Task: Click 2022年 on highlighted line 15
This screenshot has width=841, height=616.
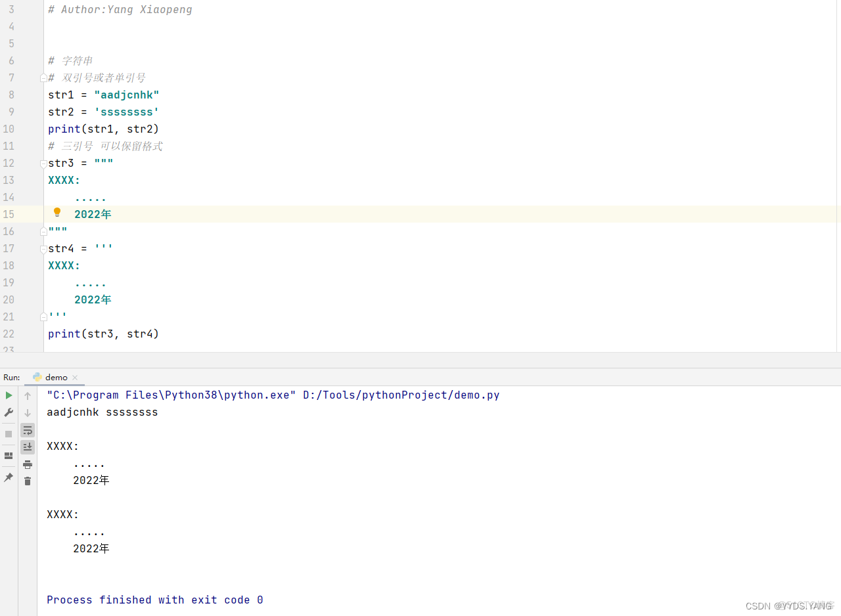Action: [93, 214]
